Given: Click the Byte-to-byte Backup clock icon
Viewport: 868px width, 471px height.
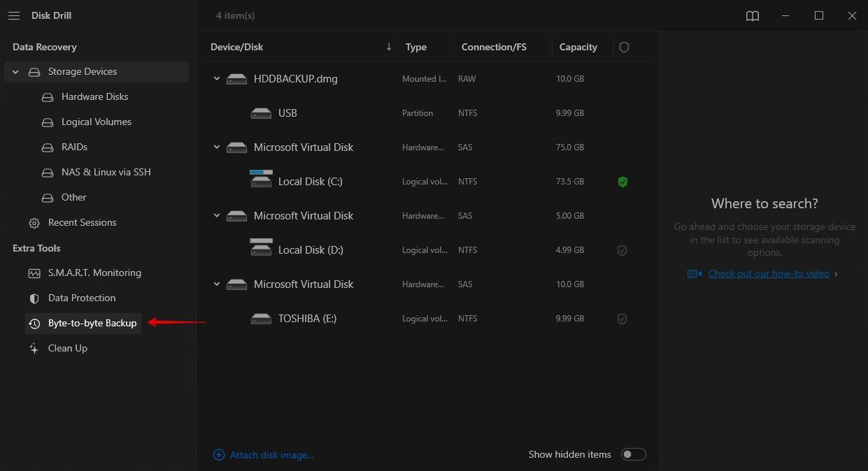Looking at the screenshot, I should point(34,324).
